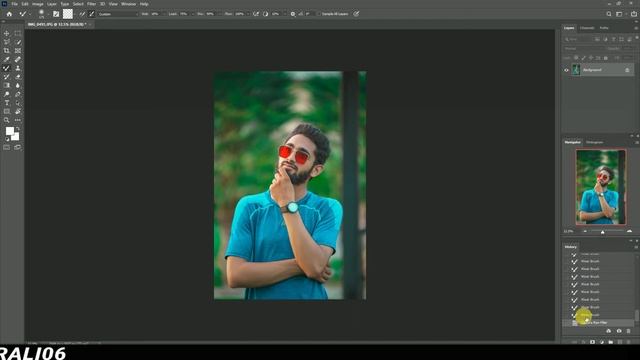Select the Clone Stamp tool

(18, 68)
